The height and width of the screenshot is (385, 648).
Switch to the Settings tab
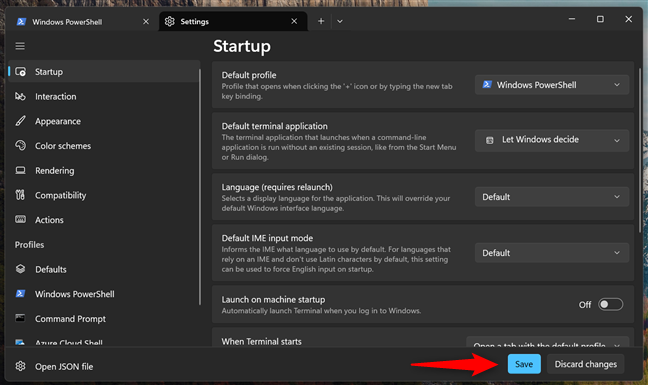tap(233, 21)
